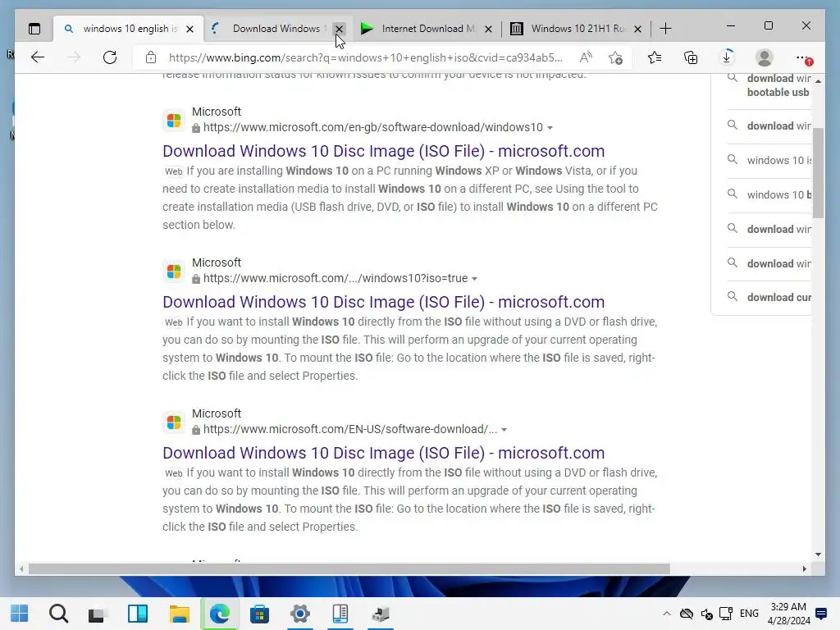This screenshot has height=630, width=840.
Task: Close the 'windows 10 english' tab
Action: coord(189,29)
